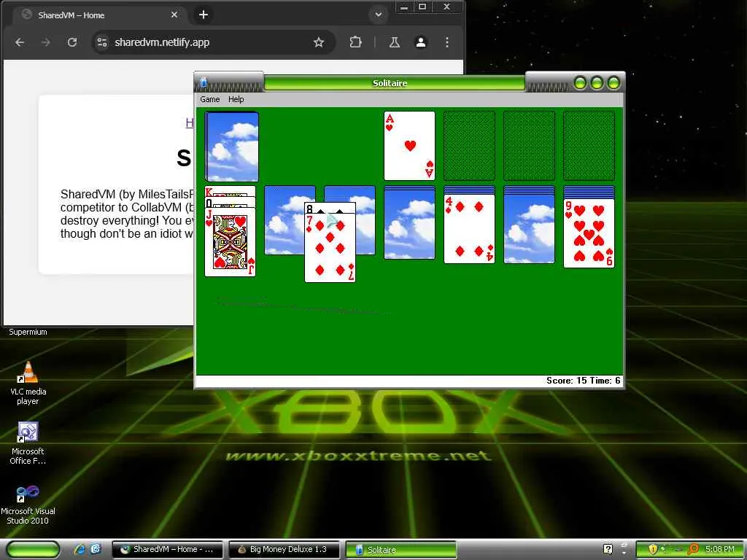This screenshot has width=747, height=560.
Task: Click the Solitaire title bar icon
Action: 204,83
